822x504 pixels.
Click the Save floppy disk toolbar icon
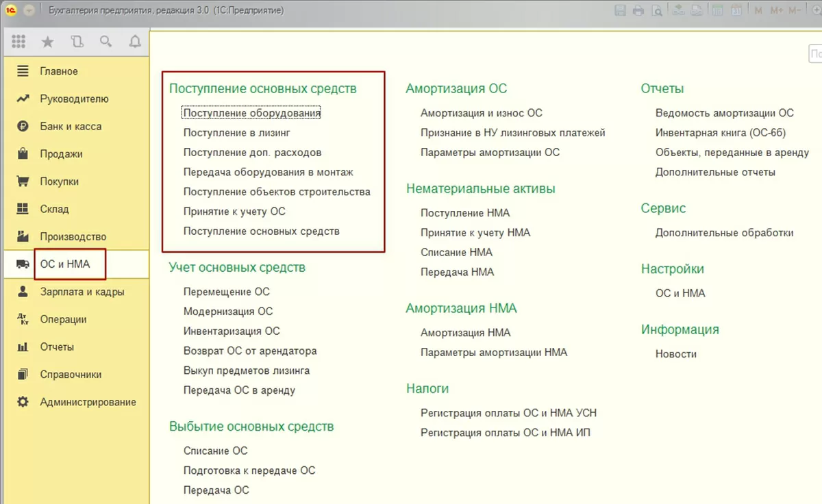pos(620,10)
